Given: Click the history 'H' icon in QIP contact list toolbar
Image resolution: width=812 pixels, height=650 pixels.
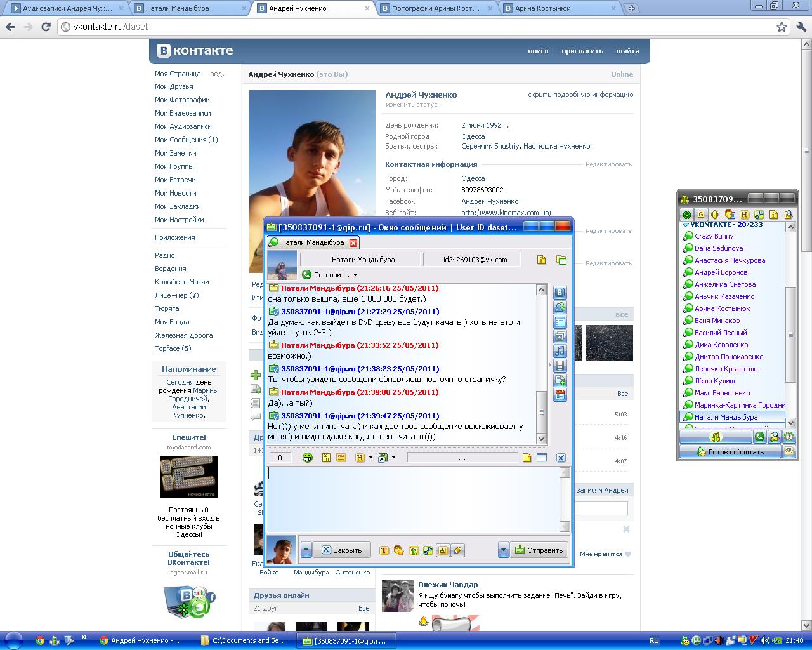Looking at the screenshot, I should coord(745,215).
